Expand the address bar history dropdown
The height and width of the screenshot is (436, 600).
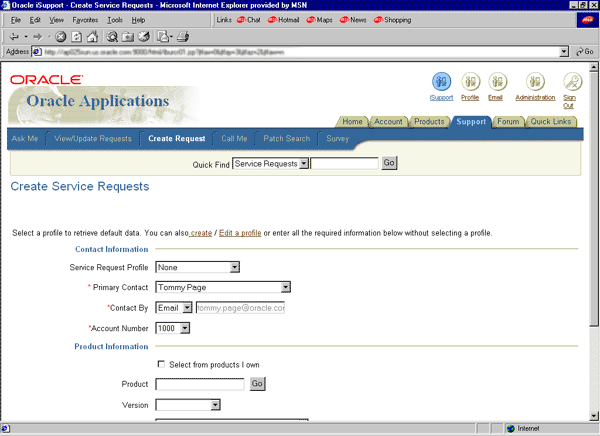pos(564,52)
